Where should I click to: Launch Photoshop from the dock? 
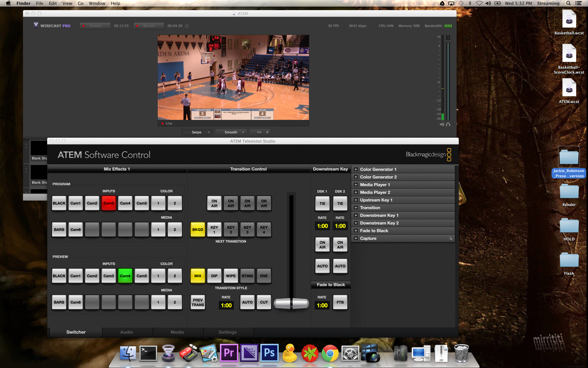point(269,353)
